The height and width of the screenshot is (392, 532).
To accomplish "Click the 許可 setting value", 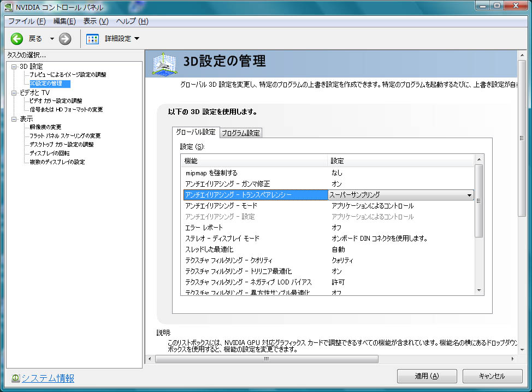I will point(338,282).
